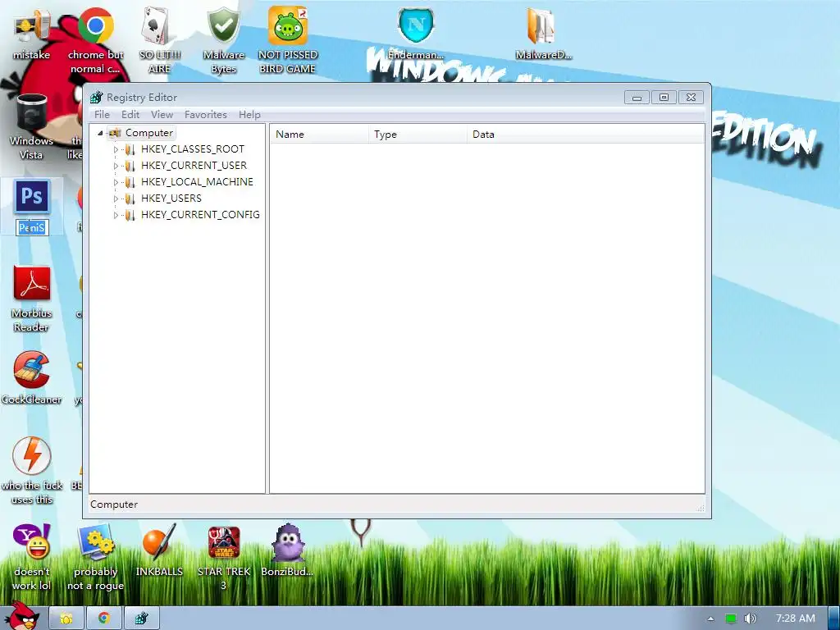Close the Registry Editor window
The image size is (840, 630).
click(x=691, y=98)
